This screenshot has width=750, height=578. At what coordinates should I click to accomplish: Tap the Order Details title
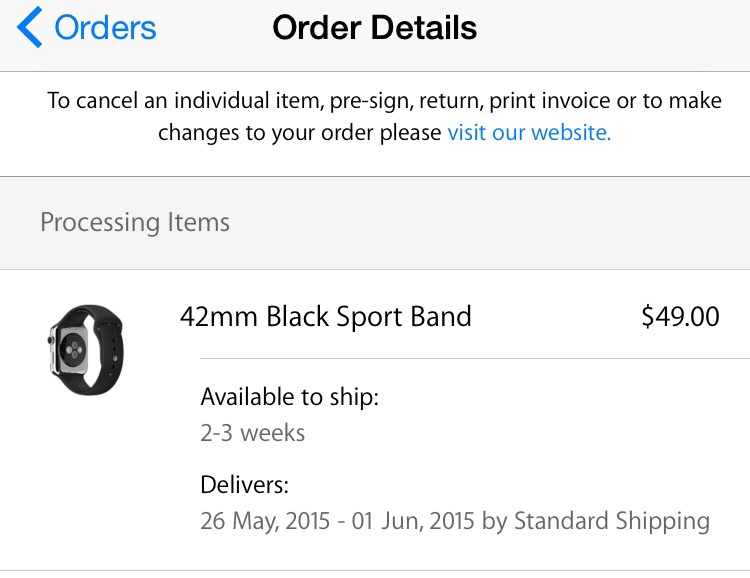tap(375, 28)
